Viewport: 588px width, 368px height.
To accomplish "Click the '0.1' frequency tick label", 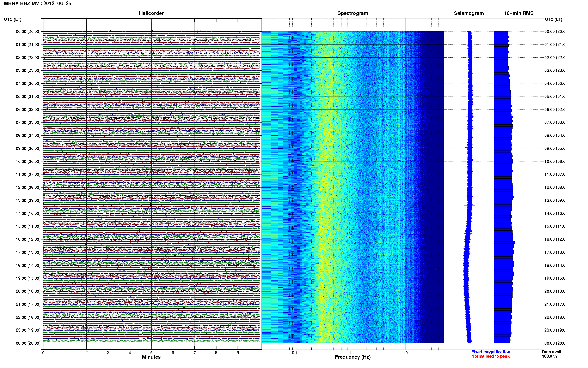I will point(295,353).
